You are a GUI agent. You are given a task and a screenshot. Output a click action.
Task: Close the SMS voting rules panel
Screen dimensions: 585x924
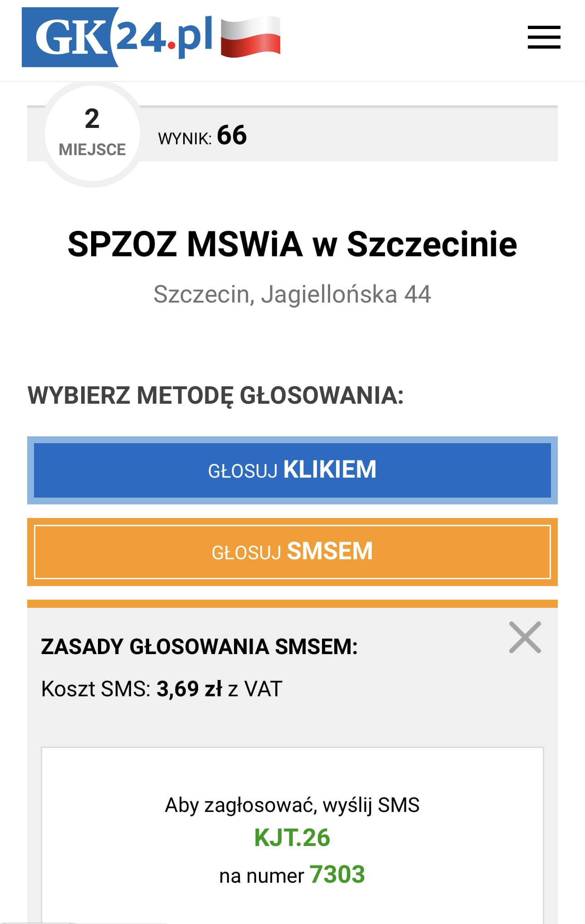pyautogui.click(x=525, y=637)
